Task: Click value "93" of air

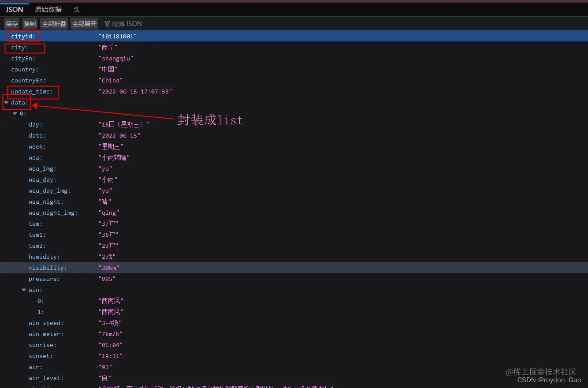Action: click(x=105, y=367)
